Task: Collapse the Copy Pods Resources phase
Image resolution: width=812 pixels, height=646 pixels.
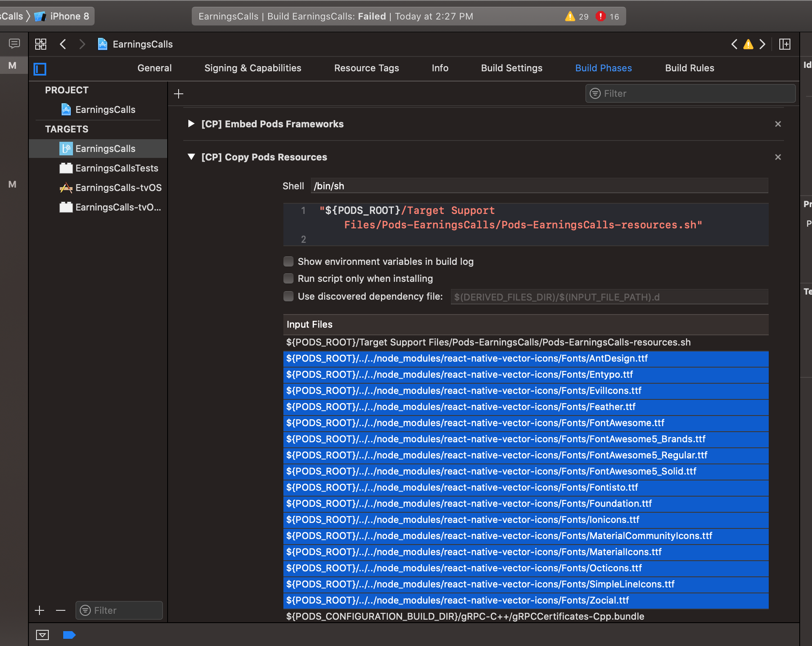Action: (191, 157)
